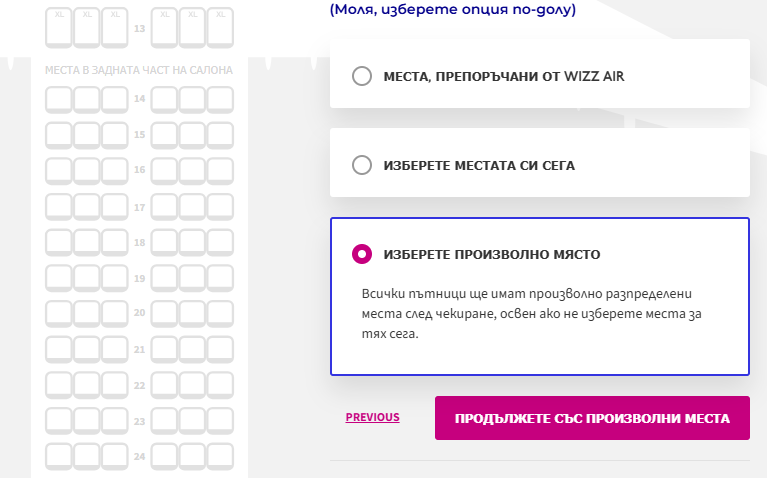Go back via the Previous link

pos(372,417)
